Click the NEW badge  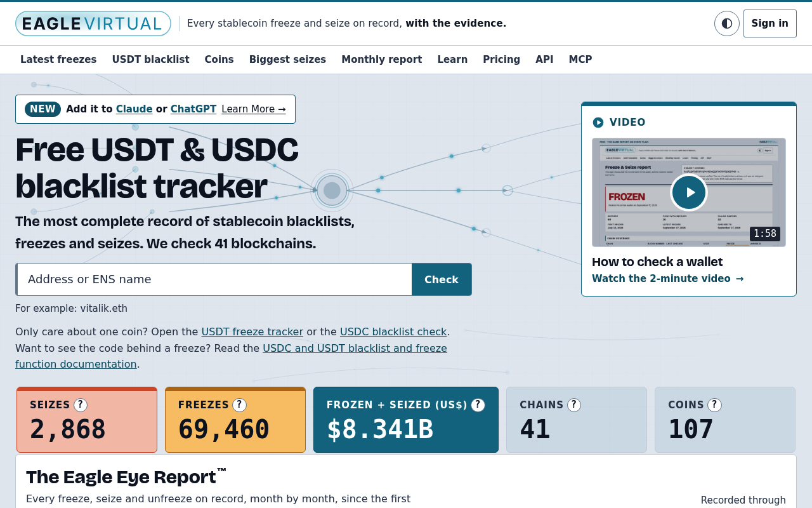click(x=43, y=109)
